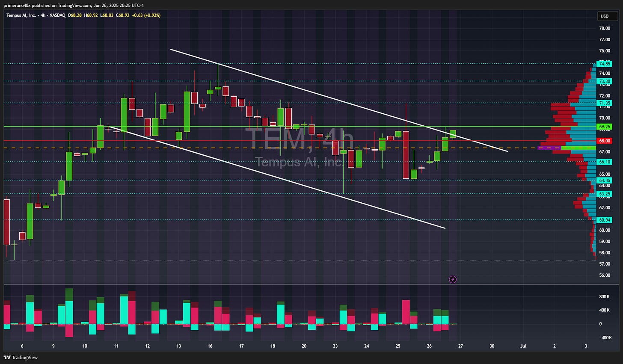The height and width of the screenshot is (364, 623).
Task: Click the 63.25 price level label
Action: coord(605,194)
